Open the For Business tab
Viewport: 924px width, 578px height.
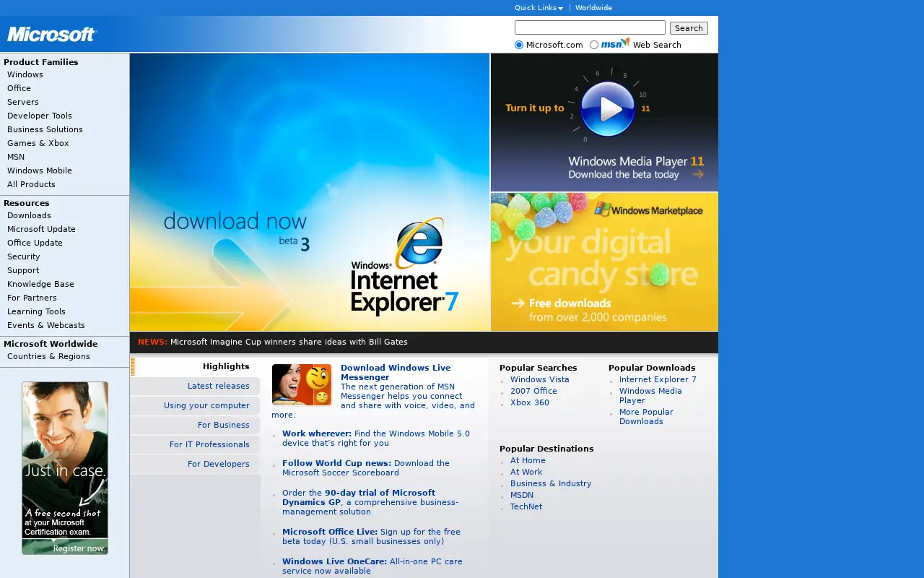[x=195, y=425]
